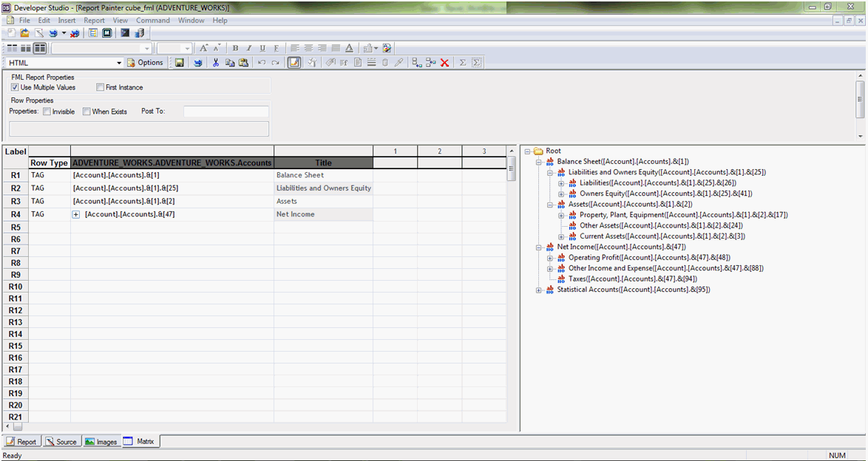Click the Options button

[x=145, y=63]
